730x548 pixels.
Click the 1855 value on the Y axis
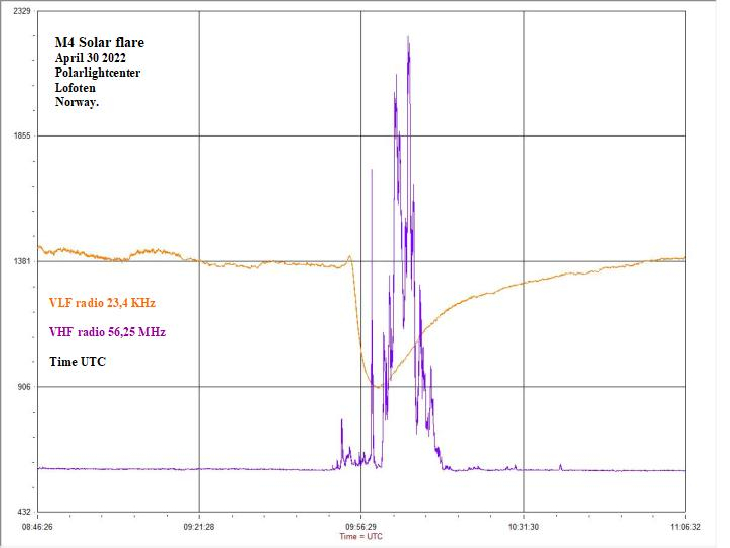click(x=21, y=136)
